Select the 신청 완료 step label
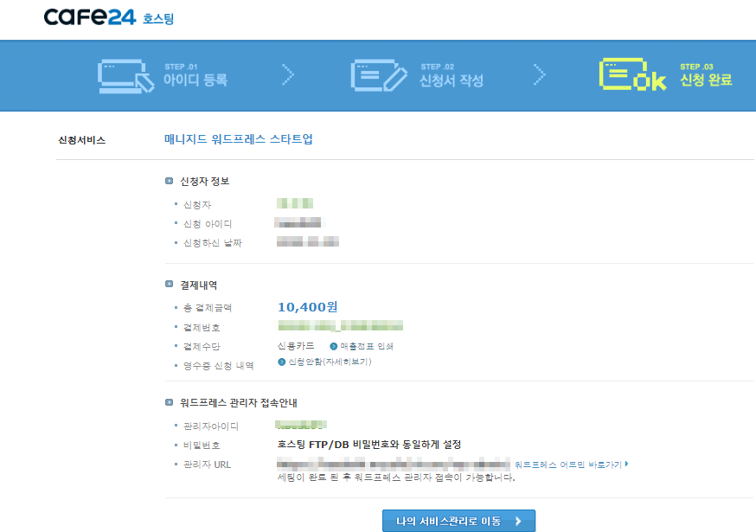 coord(706,80)
